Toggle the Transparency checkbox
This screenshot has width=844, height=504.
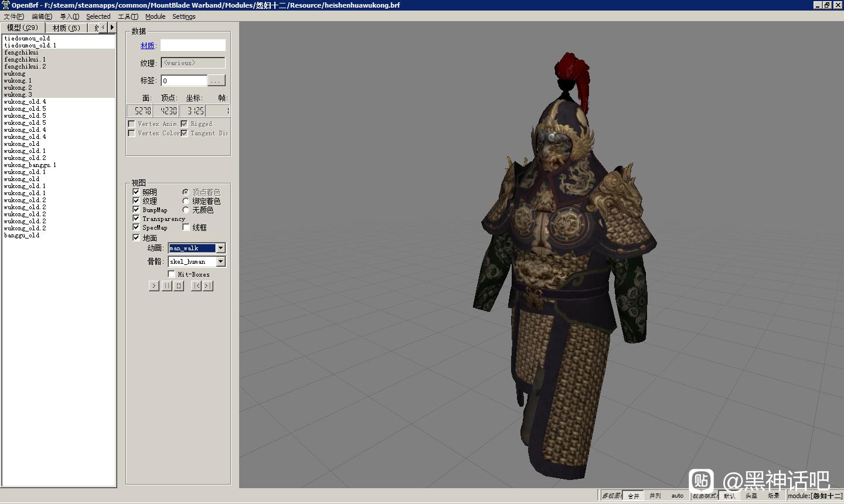click(x=136, y=218)
